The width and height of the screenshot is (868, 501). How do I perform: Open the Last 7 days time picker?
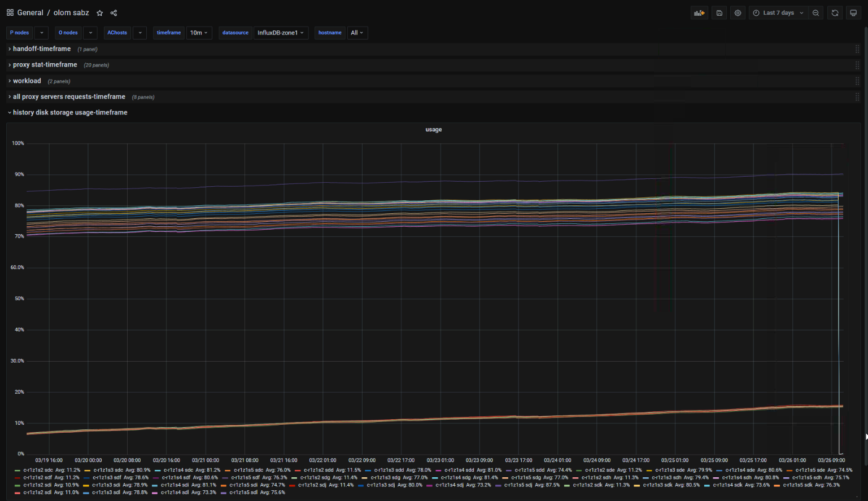point(778,13)
